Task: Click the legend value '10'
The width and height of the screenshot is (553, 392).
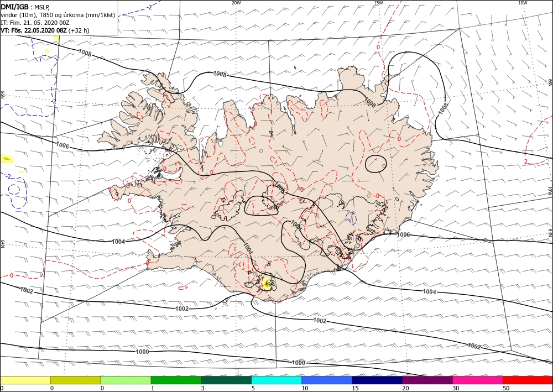Action: [x=305, y=388]
